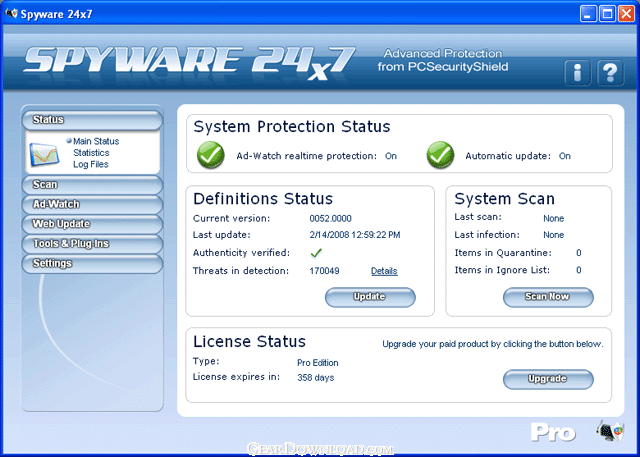Click green checkmark beside Ad-Watch realtime protection
Image resolution: width=640 pixels, height=457 pixels.
(x=211, y=155)
